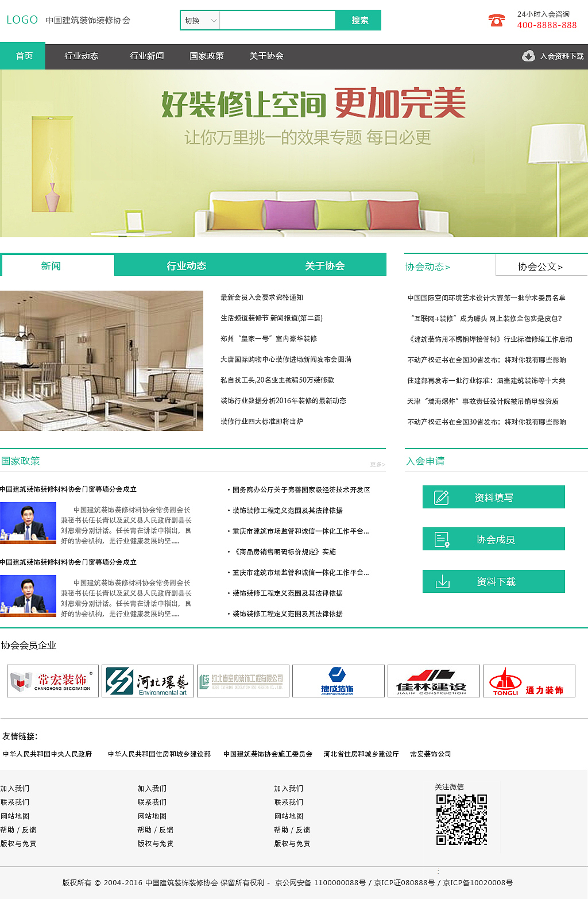Image resolution: width=588 pixels, height=899 pixels.
Task: Open 装饰行业数据分析2016年装修的最新动态
Action: point(283,401)
